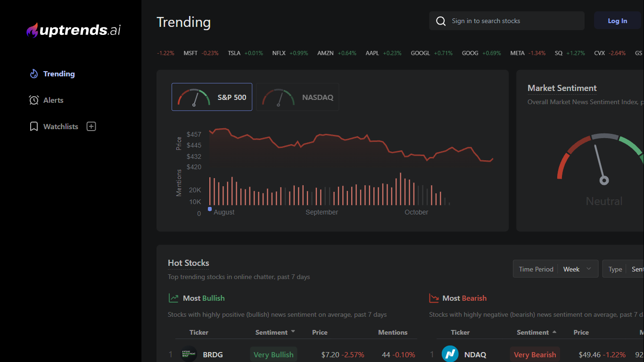Click the BRDG company logo
644x362 pixels.
(189, 354)
